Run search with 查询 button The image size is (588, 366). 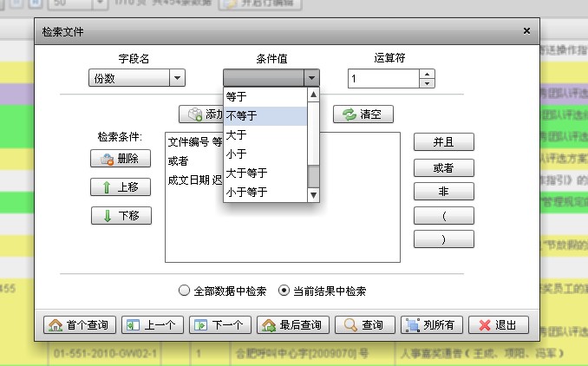tap(365, 324)
